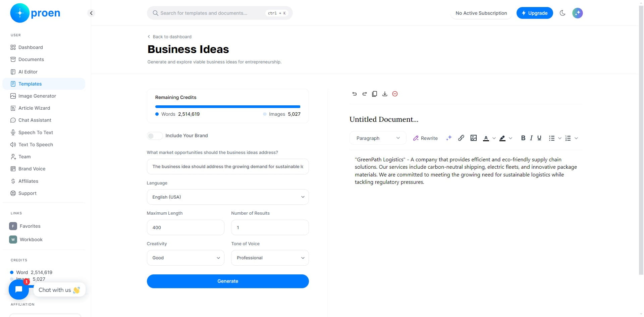This screenshot has width=644, height=317.
Task: Click the Untitled Document title field
Action: coord(384,119)
